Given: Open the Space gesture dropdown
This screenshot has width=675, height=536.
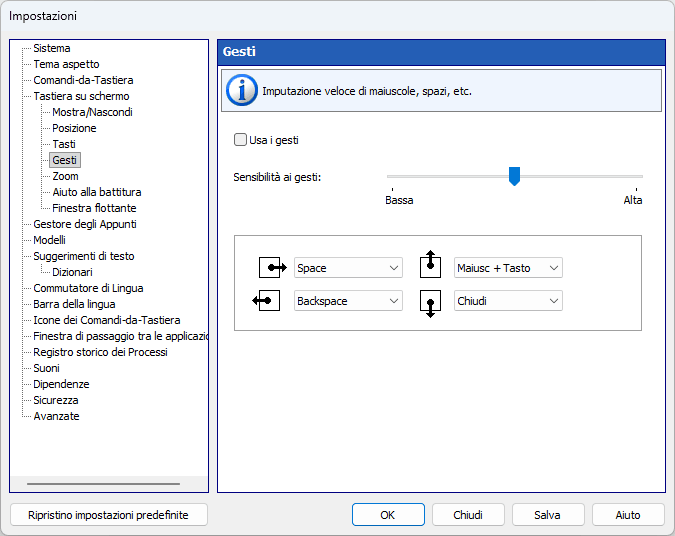Looking at the screenshot, I should tap(348, 268).
